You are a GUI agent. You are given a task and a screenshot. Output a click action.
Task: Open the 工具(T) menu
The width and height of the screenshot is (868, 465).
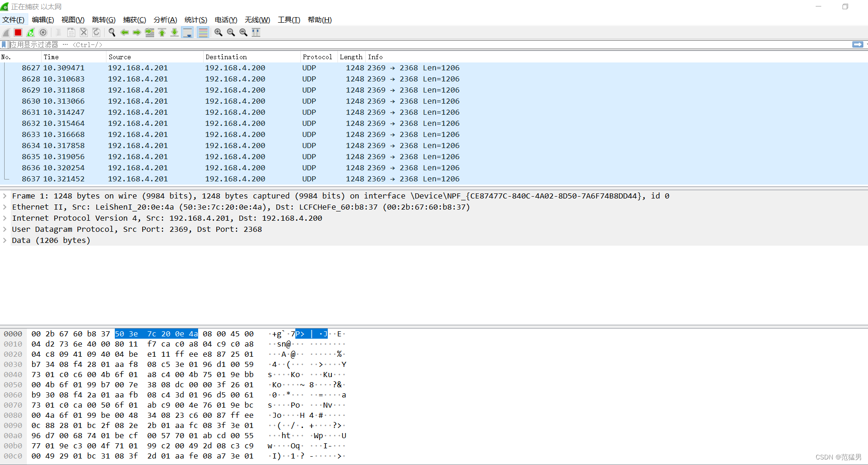(289, 20)
